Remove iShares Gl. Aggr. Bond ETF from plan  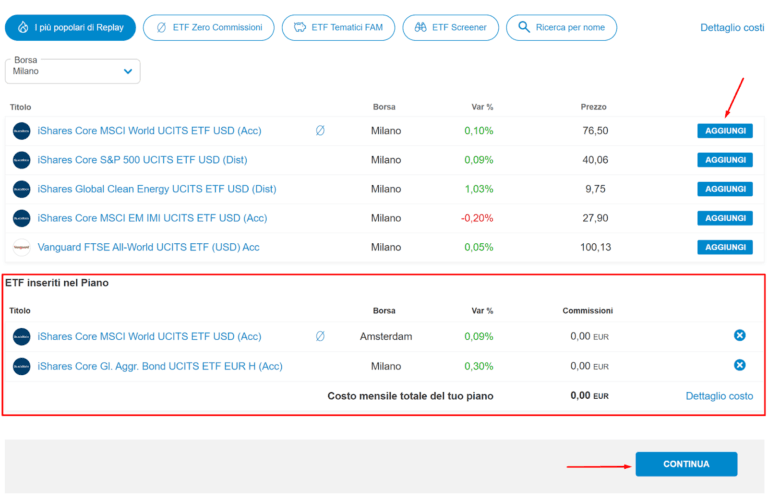[x=740, y=366]
